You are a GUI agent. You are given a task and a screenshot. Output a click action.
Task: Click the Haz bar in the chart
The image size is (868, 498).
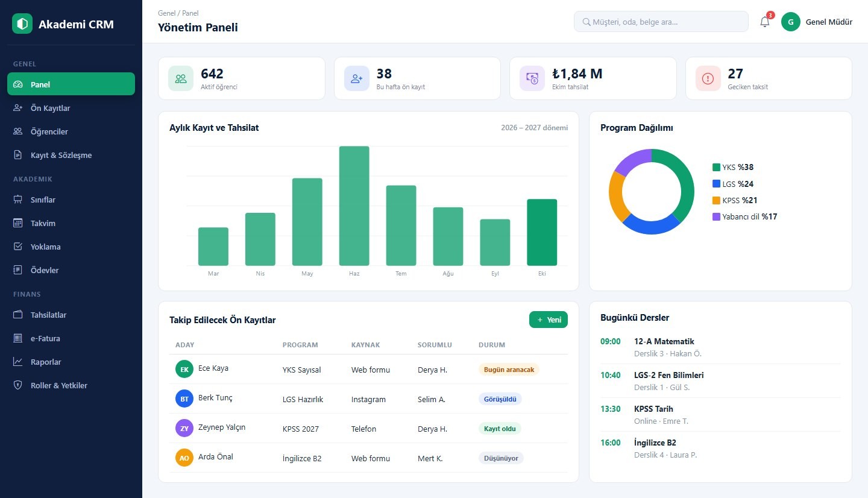tap(354, 206)
